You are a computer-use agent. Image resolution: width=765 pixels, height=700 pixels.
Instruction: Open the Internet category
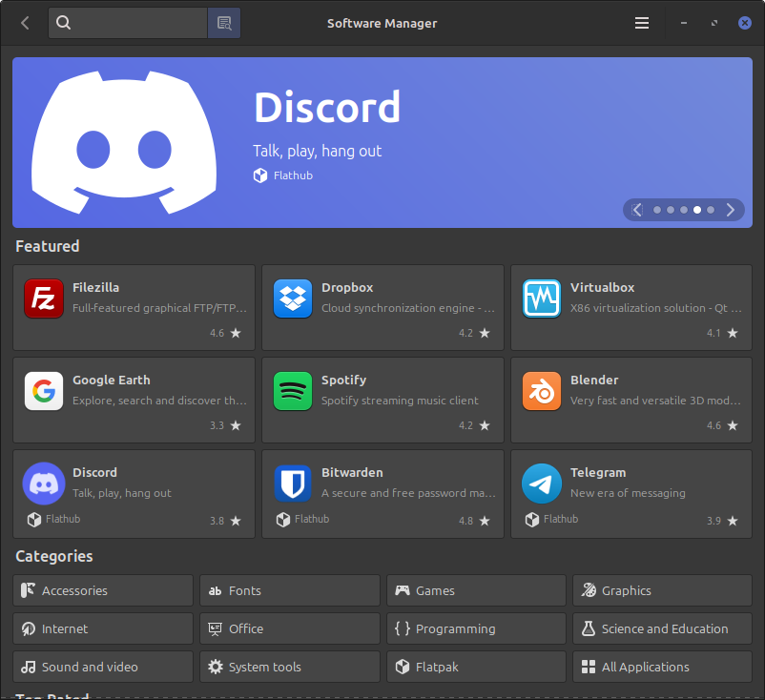[103, 628]
